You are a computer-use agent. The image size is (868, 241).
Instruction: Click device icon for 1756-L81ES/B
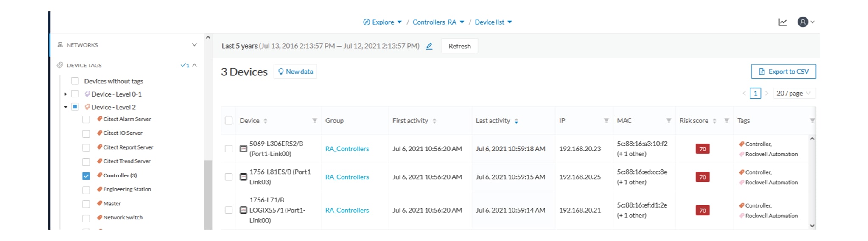243,177
